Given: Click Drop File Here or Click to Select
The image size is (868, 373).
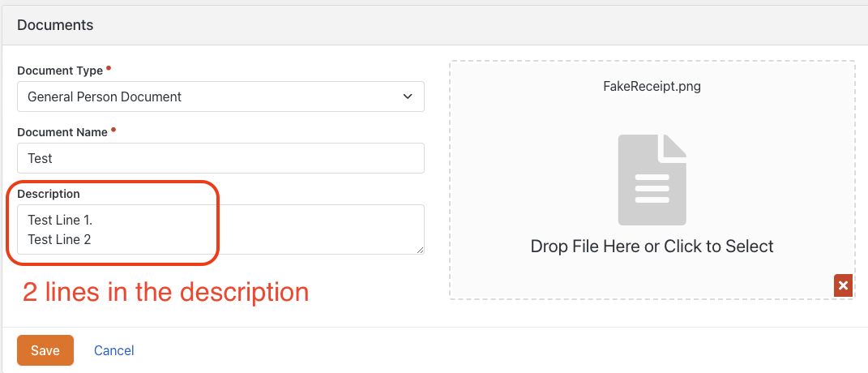Looking at the screenshot, I should 652,246.
